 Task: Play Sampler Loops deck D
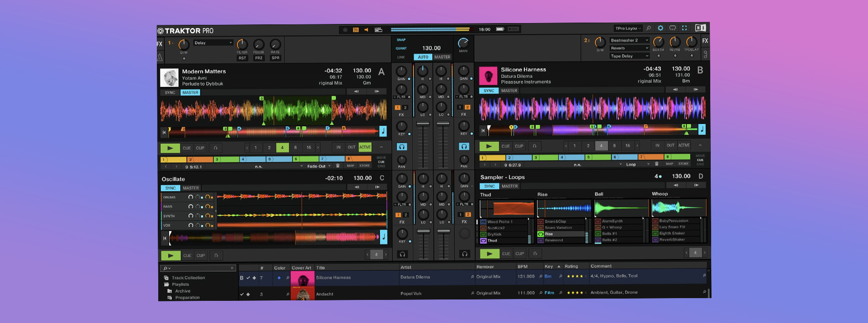click(x=490, y=254)
